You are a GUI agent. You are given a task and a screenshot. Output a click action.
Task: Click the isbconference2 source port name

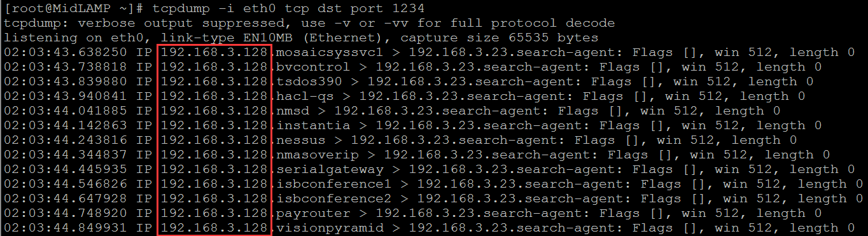[334, 199]
